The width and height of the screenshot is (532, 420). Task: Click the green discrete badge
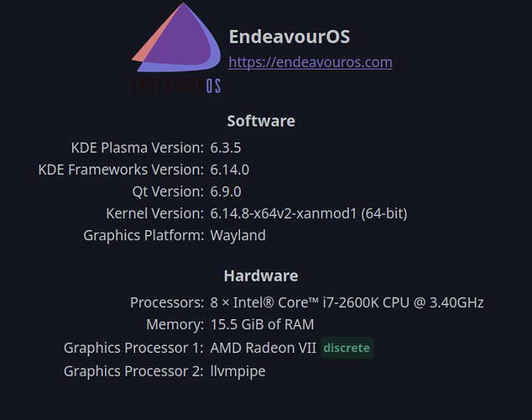coord(347,348)
